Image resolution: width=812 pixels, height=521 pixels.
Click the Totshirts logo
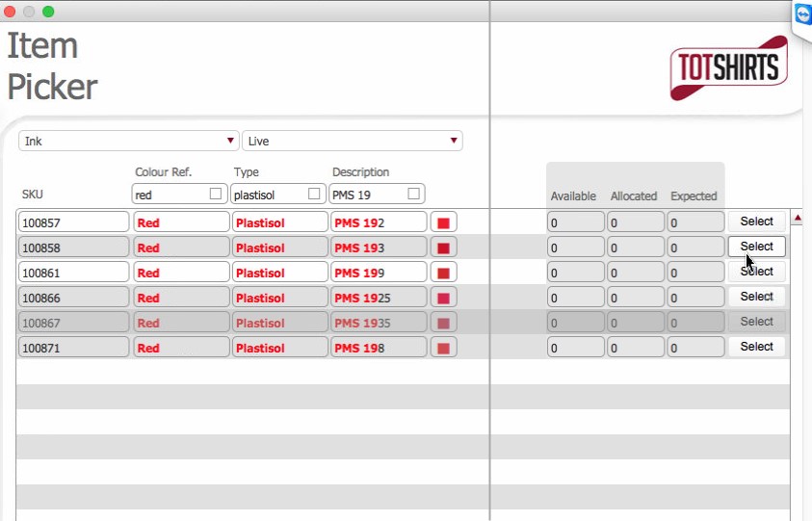tap(729, 67)
